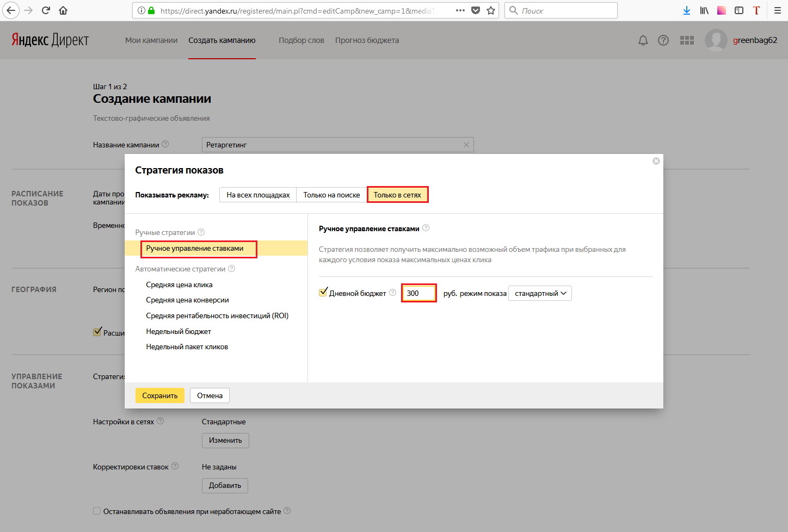This screenshot has height=532, width=788.
Task: Select На всех площадках placement
Action: point(258,195)
